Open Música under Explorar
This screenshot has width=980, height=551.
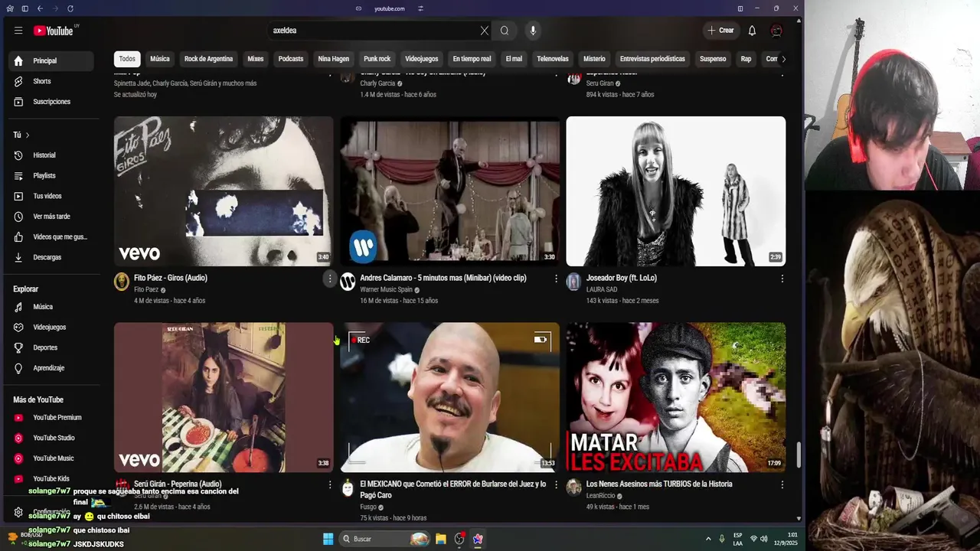[x=51, y=307]
